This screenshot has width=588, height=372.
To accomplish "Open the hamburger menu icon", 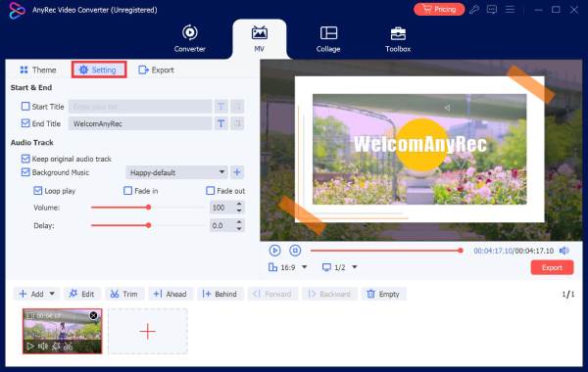I will [510, 10].
